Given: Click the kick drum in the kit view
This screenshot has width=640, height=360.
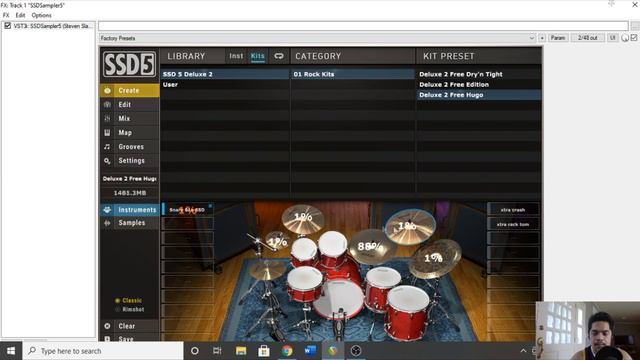Looking at the screenshot, I should [338, 300].
